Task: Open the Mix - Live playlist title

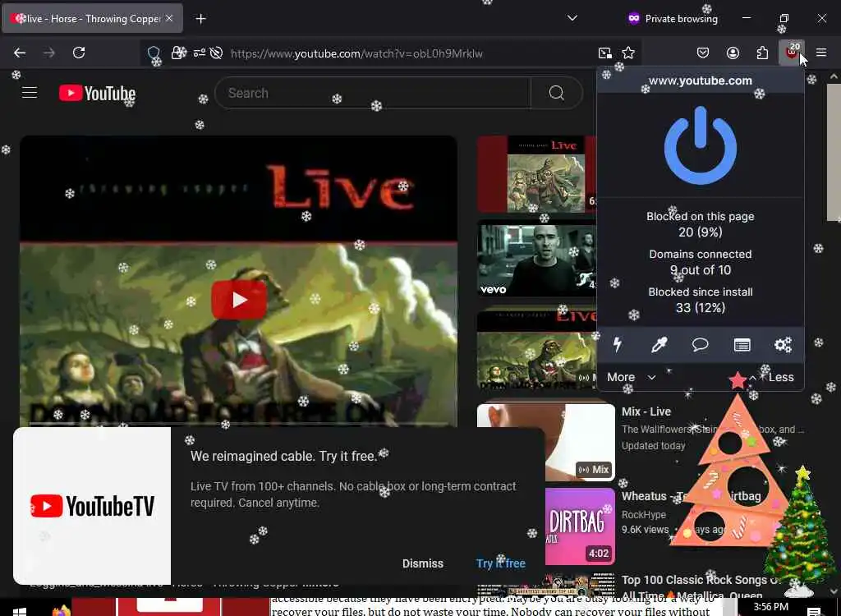Action: [646, 411]
